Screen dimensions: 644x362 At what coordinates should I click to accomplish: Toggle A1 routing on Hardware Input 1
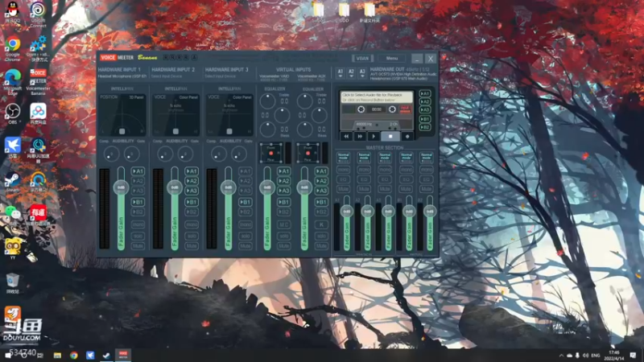coord(138,171)
